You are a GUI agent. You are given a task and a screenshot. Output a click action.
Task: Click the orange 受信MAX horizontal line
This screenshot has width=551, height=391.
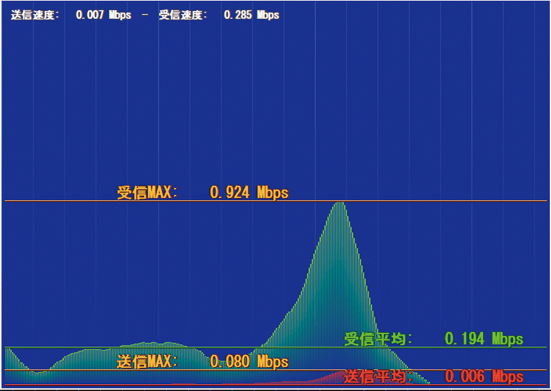(x=276, y=201)
